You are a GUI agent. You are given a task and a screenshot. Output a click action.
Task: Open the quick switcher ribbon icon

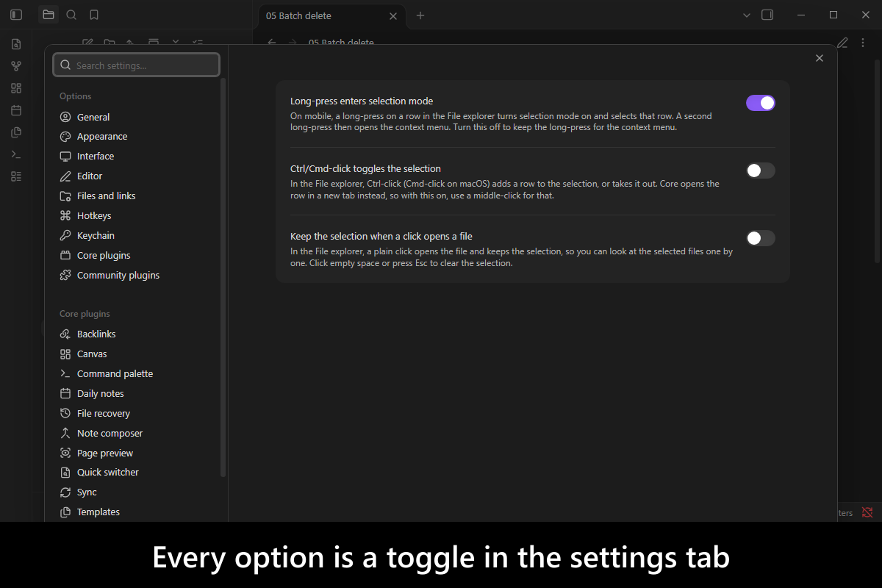coord(16,44)
